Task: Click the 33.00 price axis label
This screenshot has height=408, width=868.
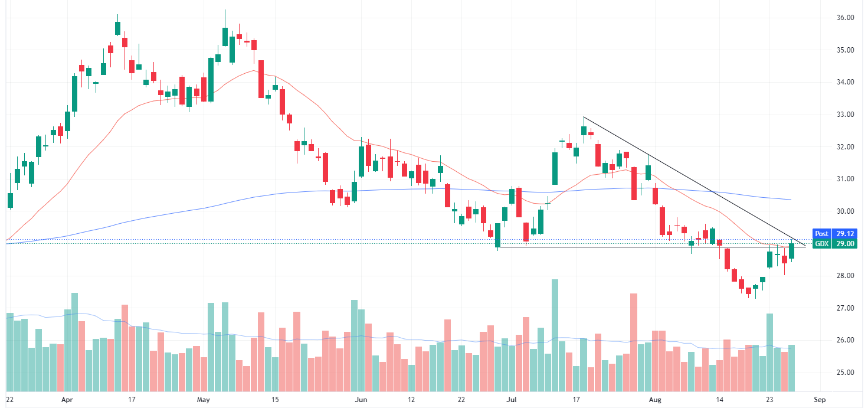Action: pos(846,115)
